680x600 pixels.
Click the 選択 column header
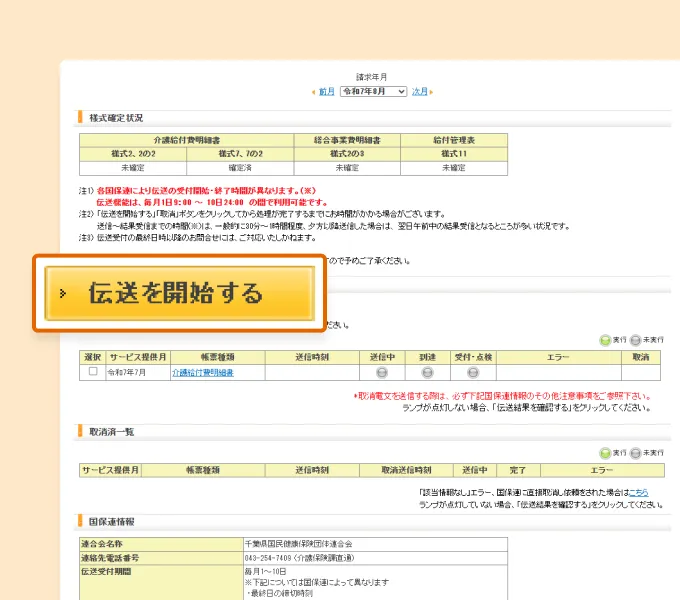coord(92,357)
